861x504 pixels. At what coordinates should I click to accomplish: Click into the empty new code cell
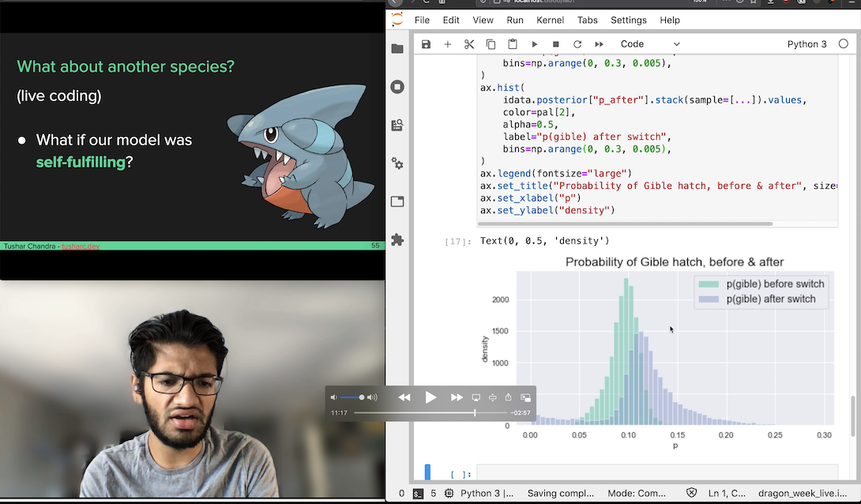coord(656,474)
